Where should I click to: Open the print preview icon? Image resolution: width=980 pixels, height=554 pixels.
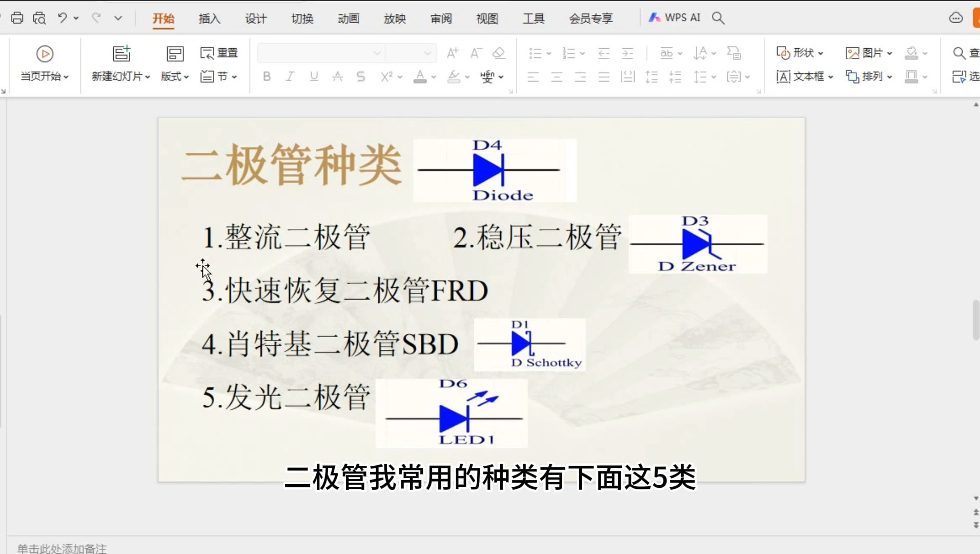click(39, 18)
